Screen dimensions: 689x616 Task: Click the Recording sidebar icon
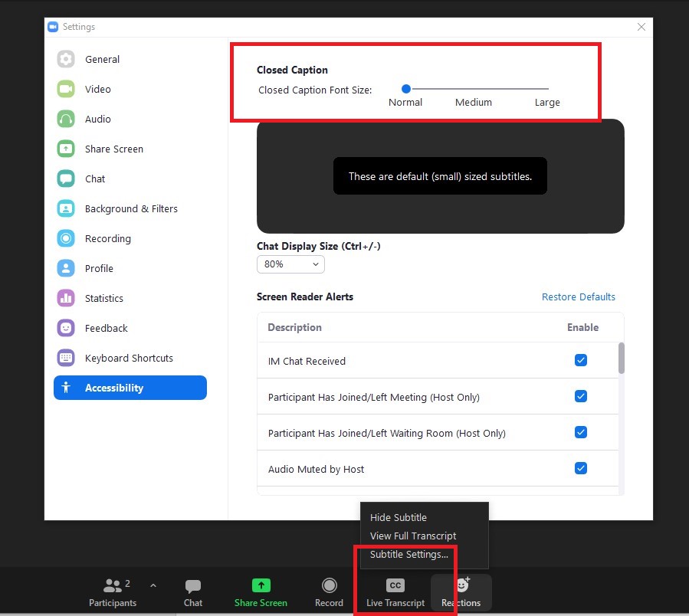click(x=66, y=238)
